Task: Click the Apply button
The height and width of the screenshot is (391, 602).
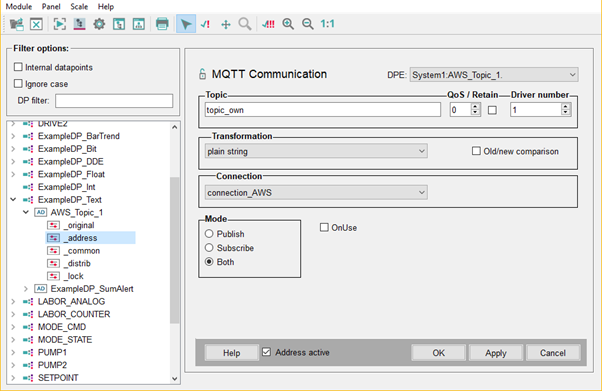Action: coord(496,353)
